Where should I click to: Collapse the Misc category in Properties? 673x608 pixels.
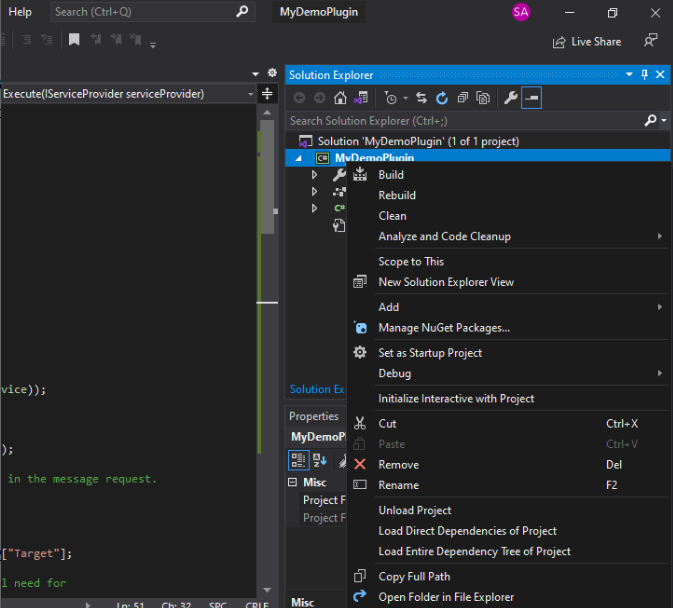(292, 482)
